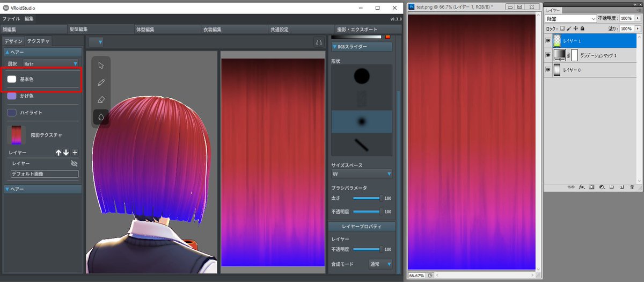The height and width of the screenshot is (282, 644).
Task: Select the water drop blur tool
Action: coord(101,117)
